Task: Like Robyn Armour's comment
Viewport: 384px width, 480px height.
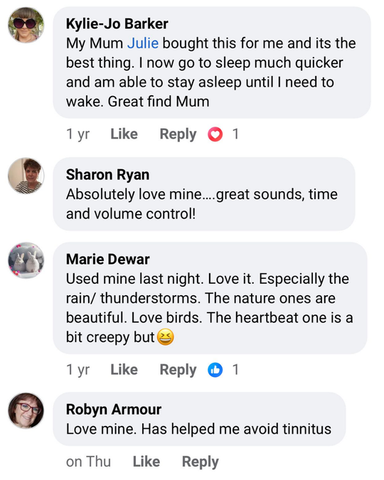Action: coord(146,462)
